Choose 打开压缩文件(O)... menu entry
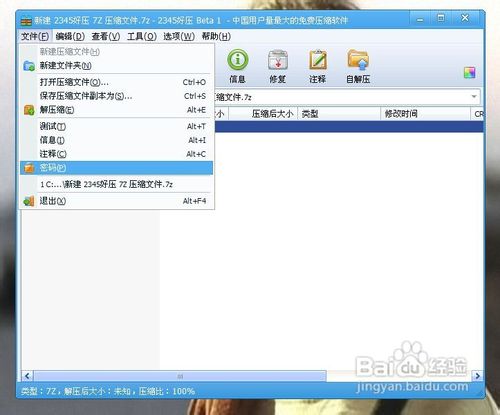500x415 pixels. 116,82
